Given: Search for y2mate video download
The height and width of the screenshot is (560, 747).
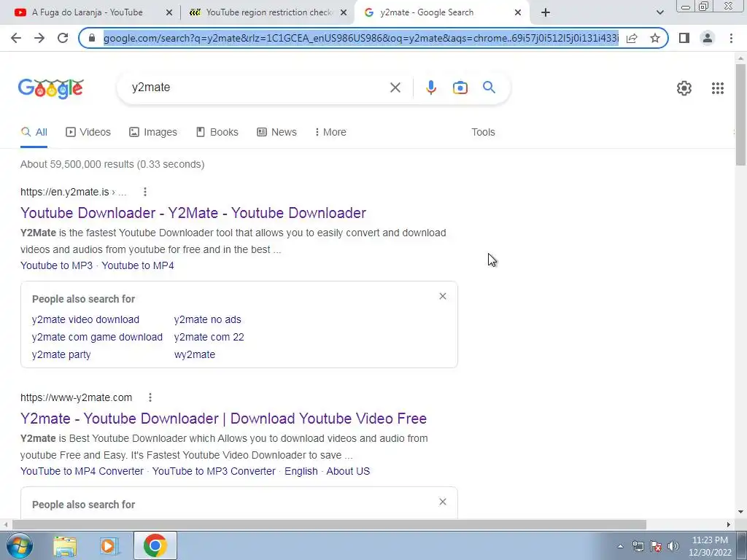Looking at the screenshot, I should tap(86, 319).
